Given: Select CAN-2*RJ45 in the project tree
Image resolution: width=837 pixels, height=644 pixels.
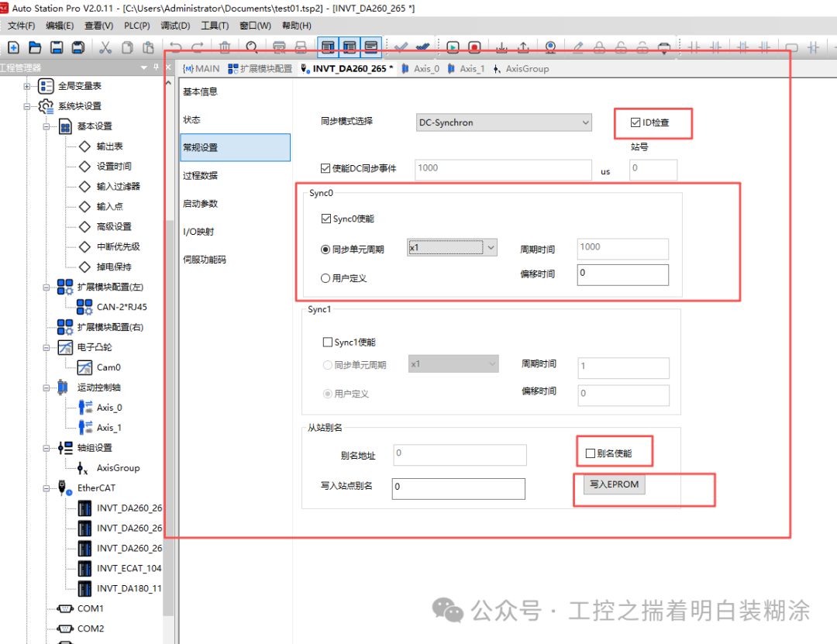Looking at the screenshot, I should [122, 307].
